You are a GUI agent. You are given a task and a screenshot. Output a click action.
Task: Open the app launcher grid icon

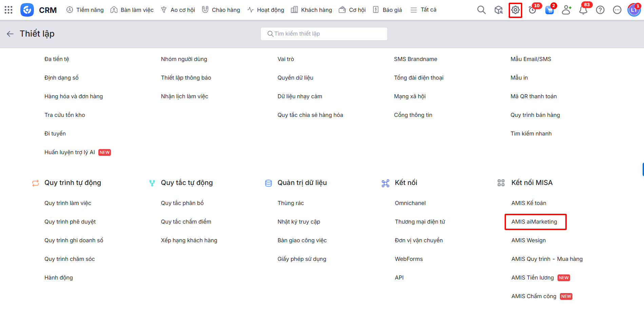coord(8,10)
